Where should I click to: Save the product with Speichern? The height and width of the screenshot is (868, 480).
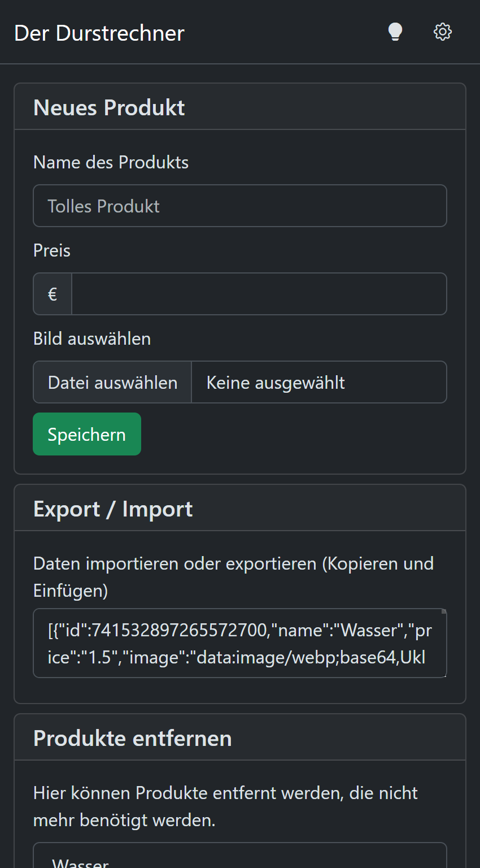pos(87,435)
